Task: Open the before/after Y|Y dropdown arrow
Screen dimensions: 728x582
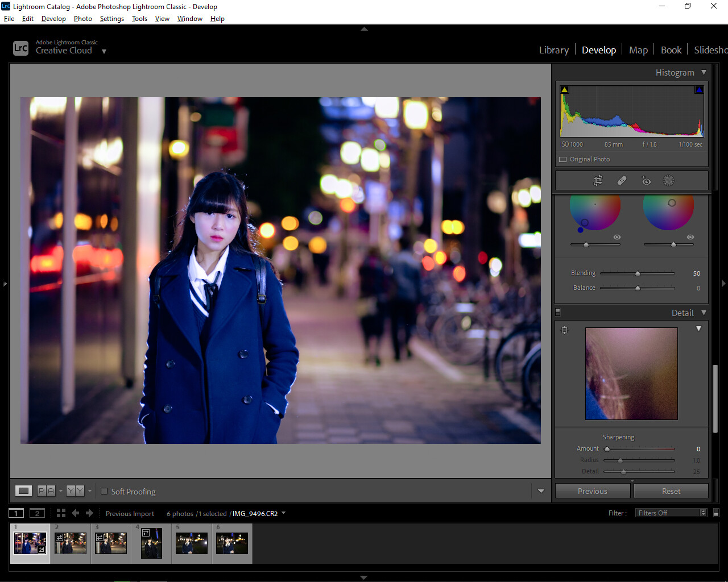Action: (90, 490)
